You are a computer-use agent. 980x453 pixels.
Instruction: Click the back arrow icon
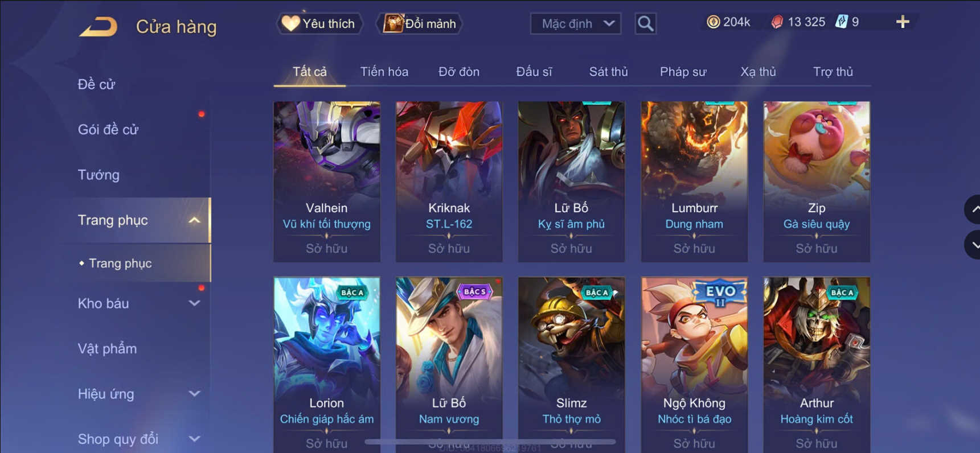pos(99,26)
